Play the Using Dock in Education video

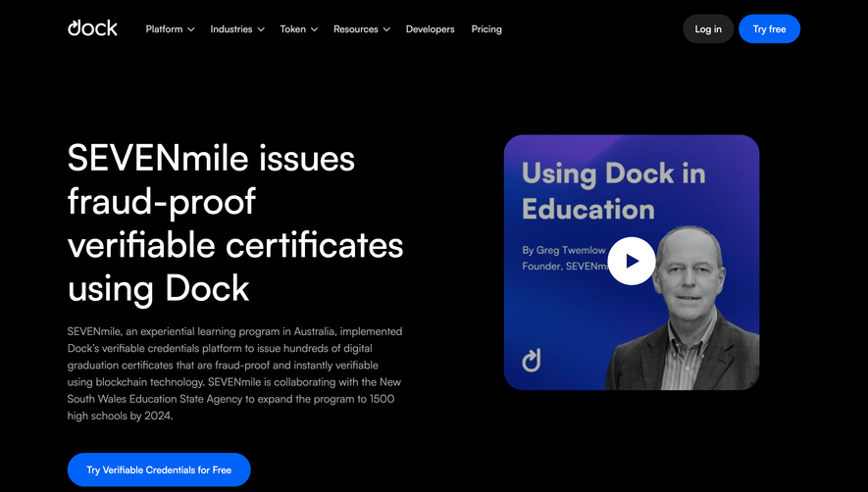coord(632,262)
